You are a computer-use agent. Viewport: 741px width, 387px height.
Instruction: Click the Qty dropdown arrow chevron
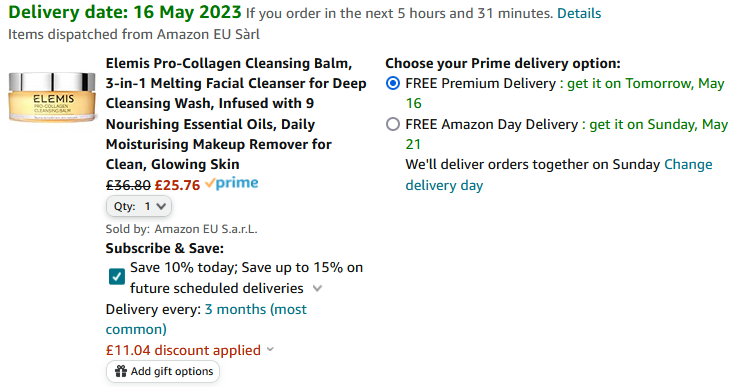(161, 206)
